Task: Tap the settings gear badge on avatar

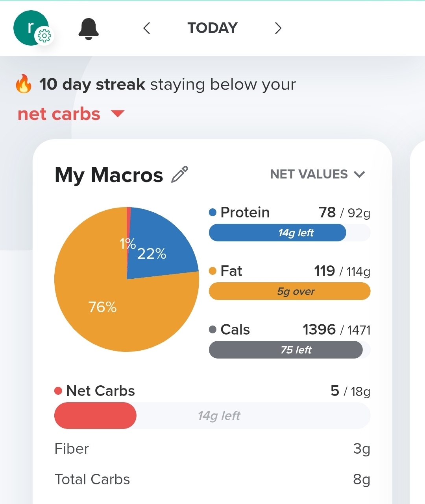Action: point(44,36)
